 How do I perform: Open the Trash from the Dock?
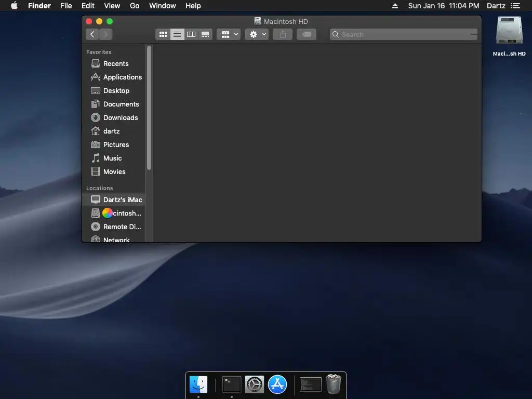334,384
